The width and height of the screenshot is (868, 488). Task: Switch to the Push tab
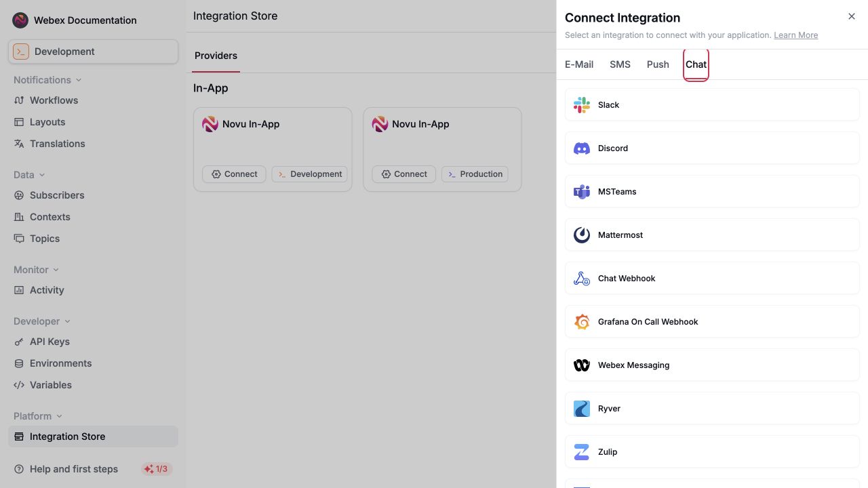(658, 64)
